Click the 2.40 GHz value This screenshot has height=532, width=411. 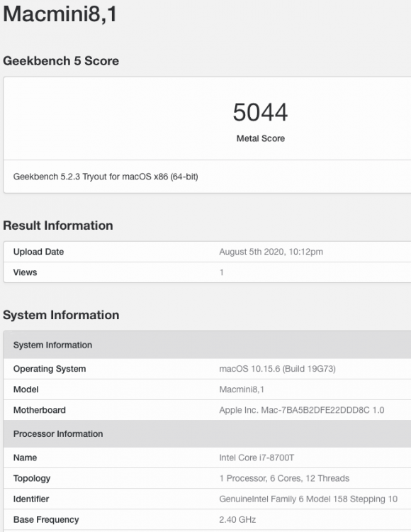coord(237,520)
